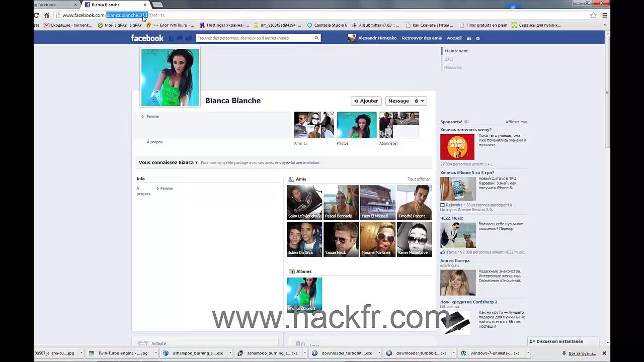Open dropdown for Twin-Turbo-engine jpg download
The height and width of the screenshot is (362, 644).
[x=156, y=353]
